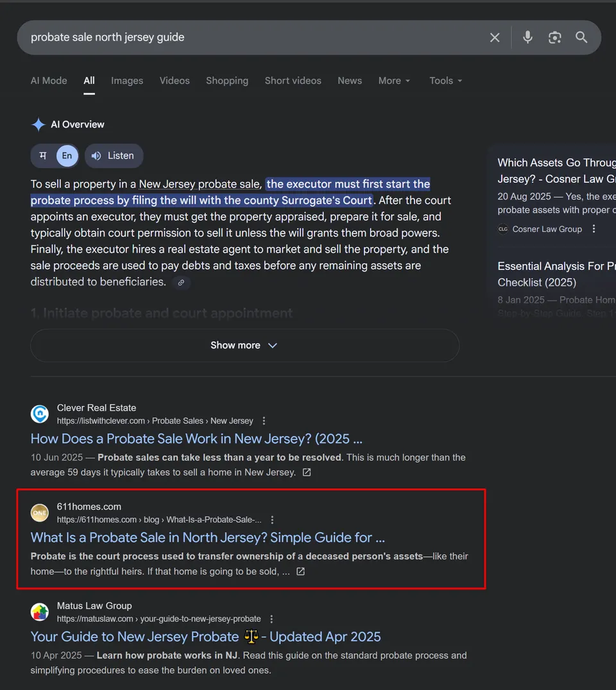Open Cosner Law Group source options menu
The width and height of the screenshot is (616, 690).
(x=594, y=229)
